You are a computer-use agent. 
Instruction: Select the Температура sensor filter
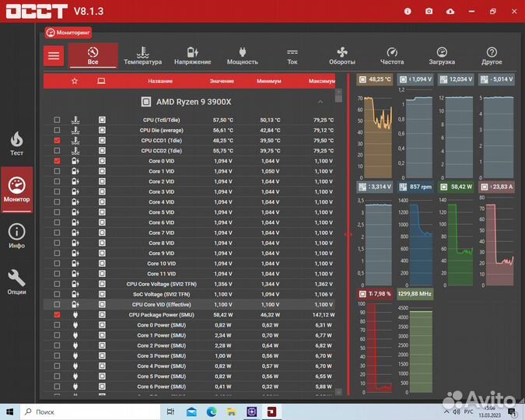tap(143, 55)
